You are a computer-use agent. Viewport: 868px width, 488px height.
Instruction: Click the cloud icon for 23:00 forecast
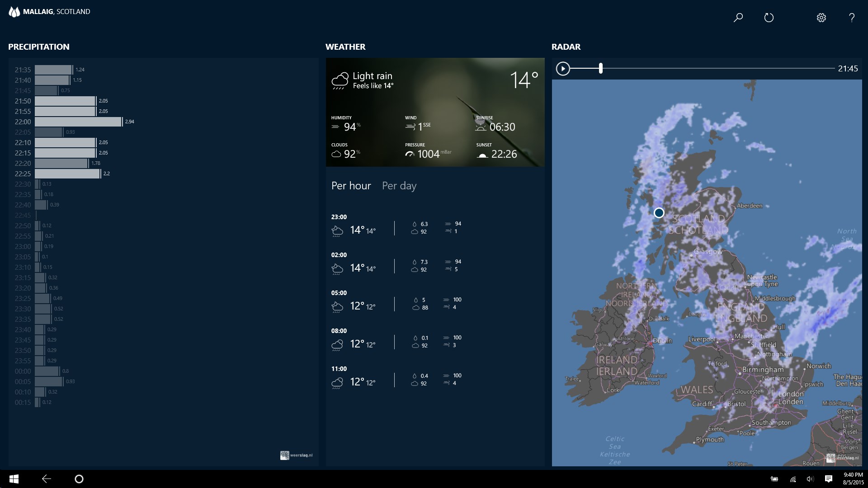[x=338, y=231]
